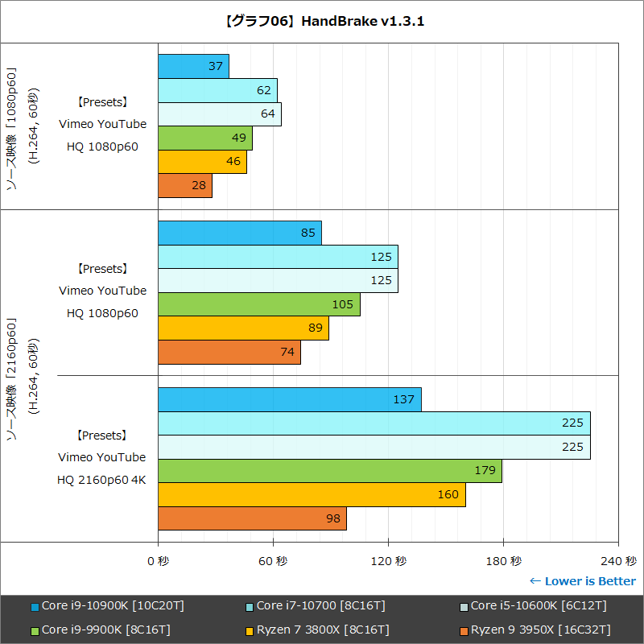
Task: Click the Ryzen 9 3950X orange legend swatch
Action: [464, 631]
